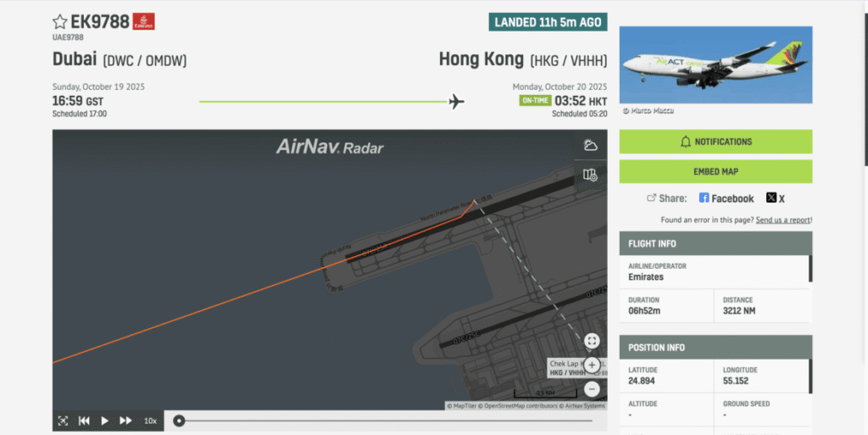Open the Send us a report link
Screen dimensions: 868x435
point(782,220)
